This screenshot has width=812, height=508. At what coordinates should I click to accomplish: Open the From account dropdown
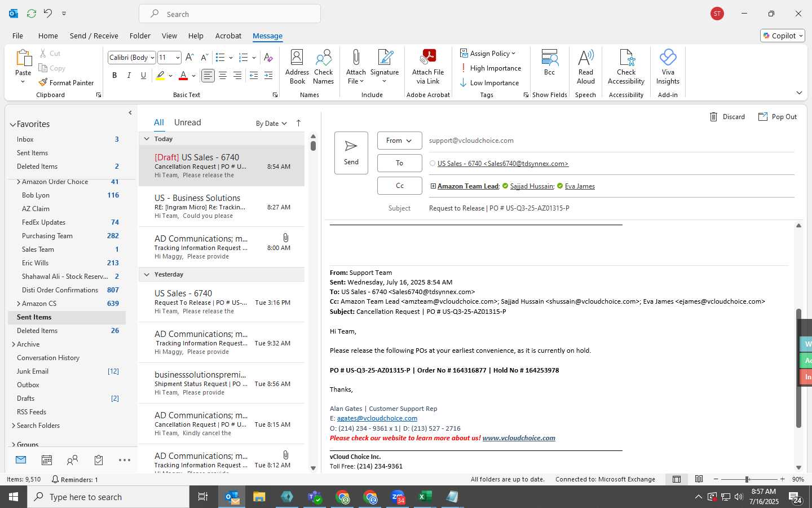click(399, 141)
